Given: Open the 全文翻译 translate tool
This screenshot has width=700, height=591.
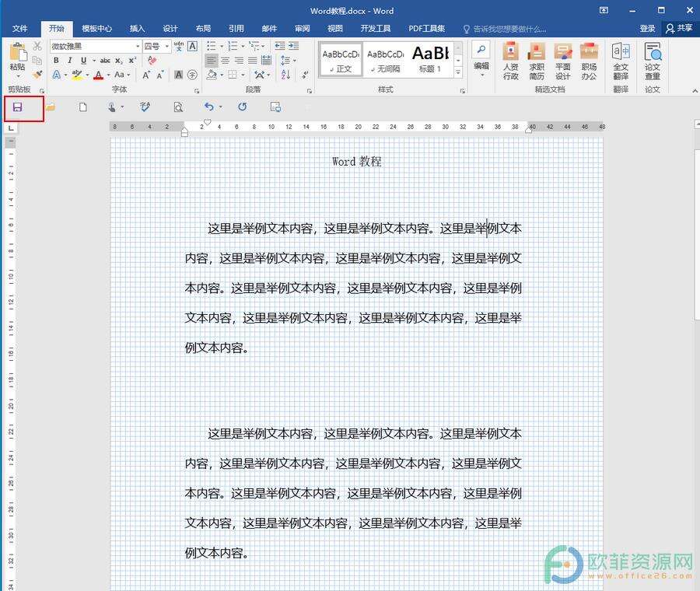Looking at the screenshot, I should tap(621, 61).
